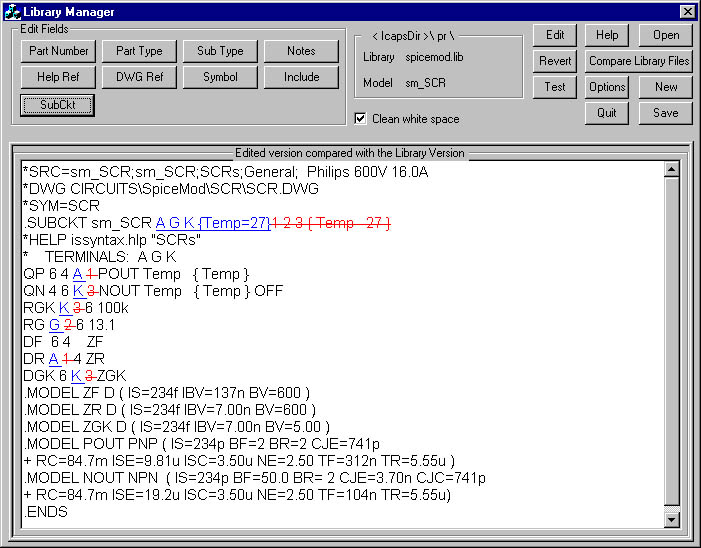Open the Options dialog

607,87
